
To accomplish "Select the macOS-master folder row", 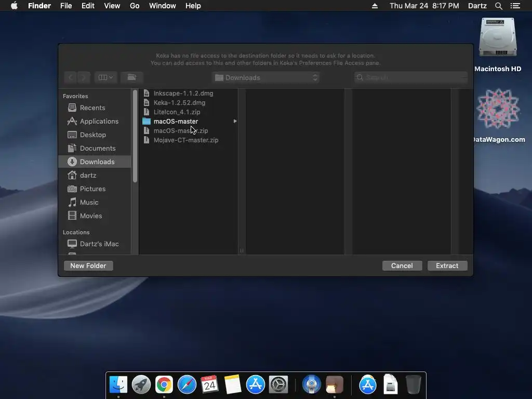I will point(189,121).
